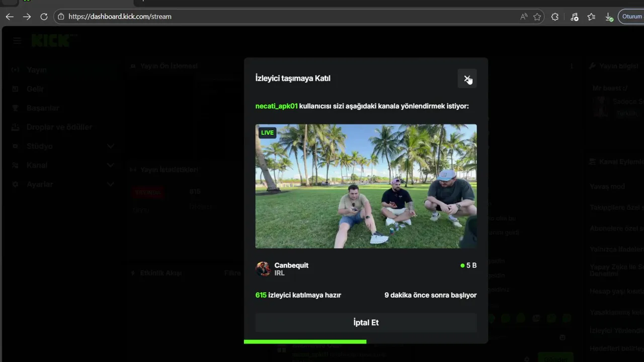Image resolution: width=644 pixels, height=362 pixels.
Task: Click the 'Mr beast :/' stream title
Action: click(609, 88)
